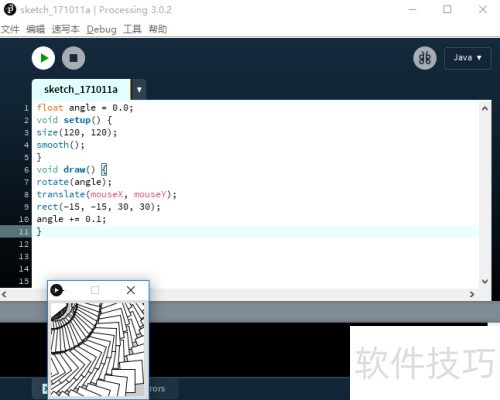Click the horizontal scroll-right arrow
This screenshot has height=400, width=500.
coord(472,294)
